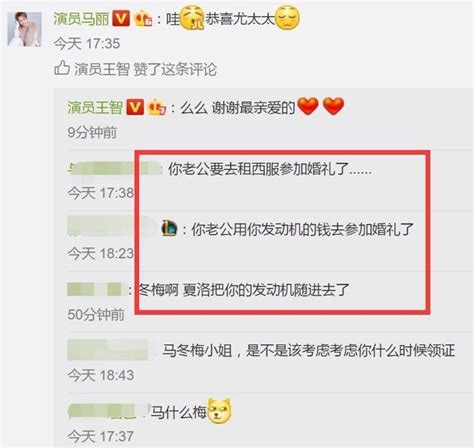Click thumbs-up icon before 演员王智 赞了这条评论
The height and width of the screenshot is (448, 474).
(x=62, y=68)
